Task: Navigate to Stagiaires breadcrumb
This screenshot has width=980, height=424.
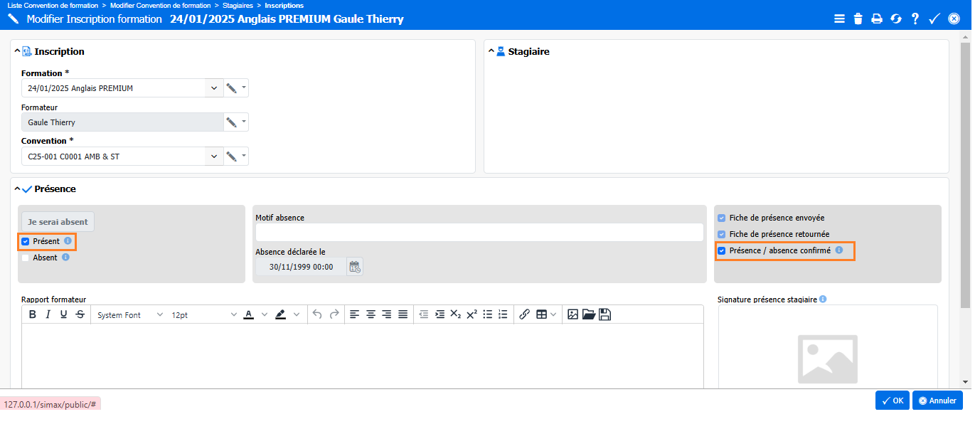Action: (238, 5)
